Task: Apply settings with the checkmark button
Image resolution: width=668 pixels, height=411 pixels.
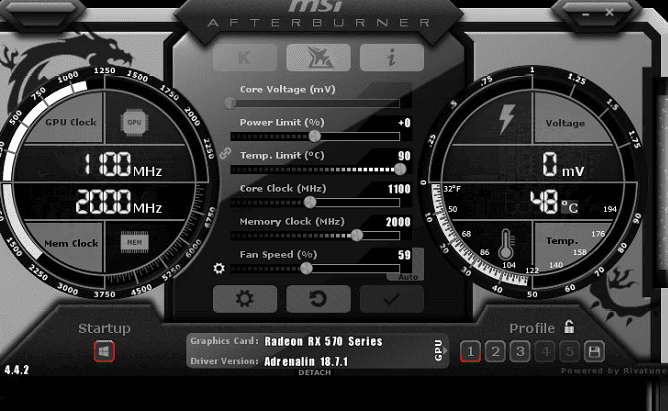Action: pos(392,299)
